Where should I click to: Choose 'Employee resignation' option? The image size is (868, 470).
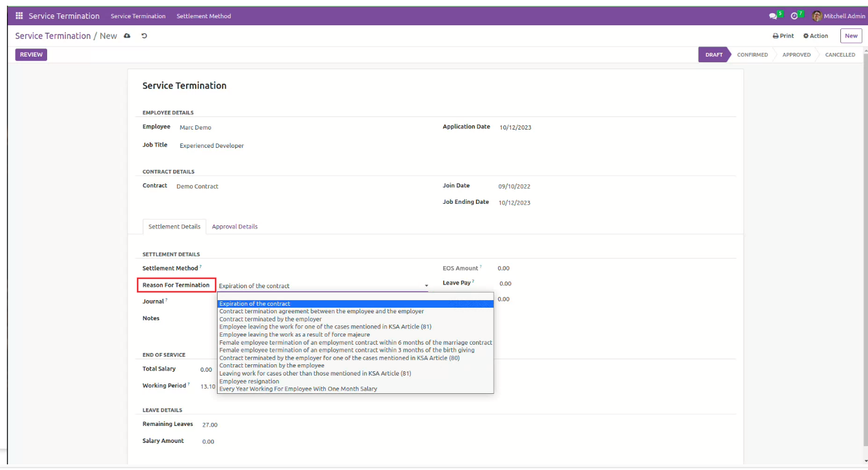355,381
